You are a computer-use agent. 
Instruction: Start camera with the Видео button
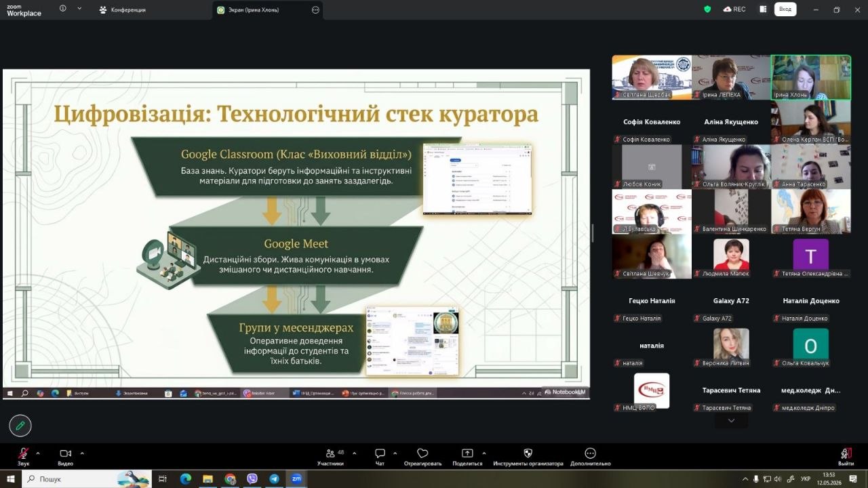tap(65, 456)
